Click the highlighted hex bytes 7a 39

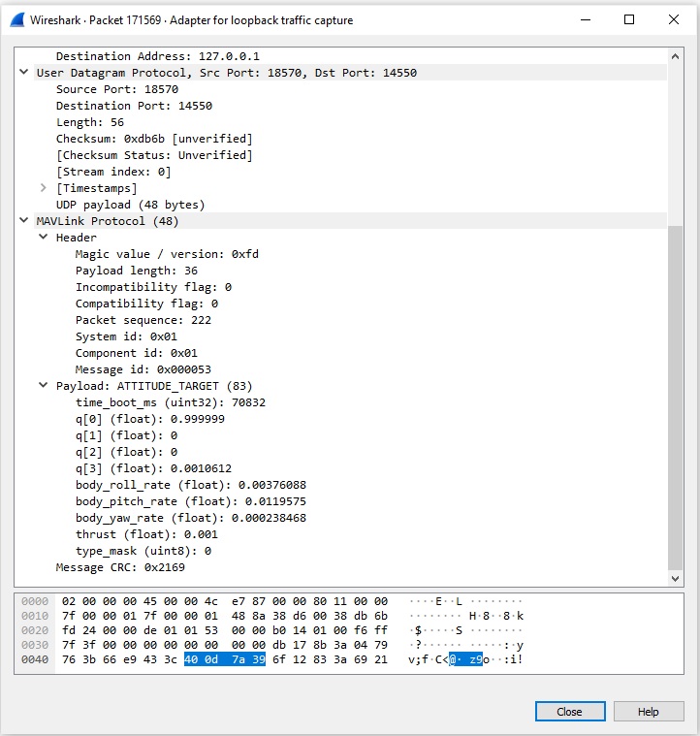248,659
